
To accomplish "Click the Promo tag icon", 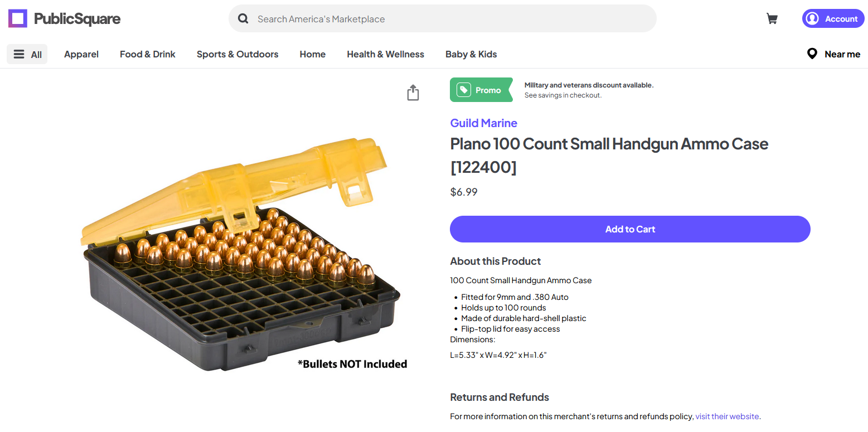I will click(x=464, y=90).
